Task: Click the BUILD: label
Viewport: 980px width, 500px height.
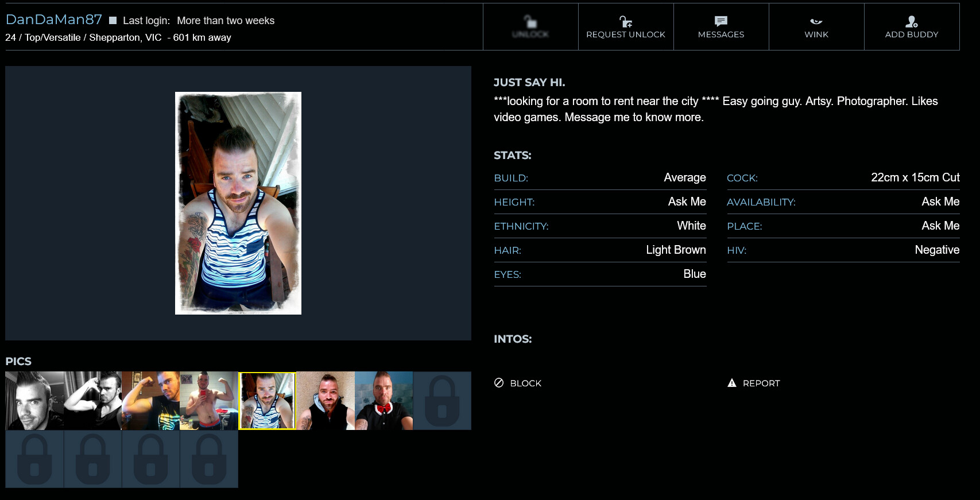Action: point(511,178)
